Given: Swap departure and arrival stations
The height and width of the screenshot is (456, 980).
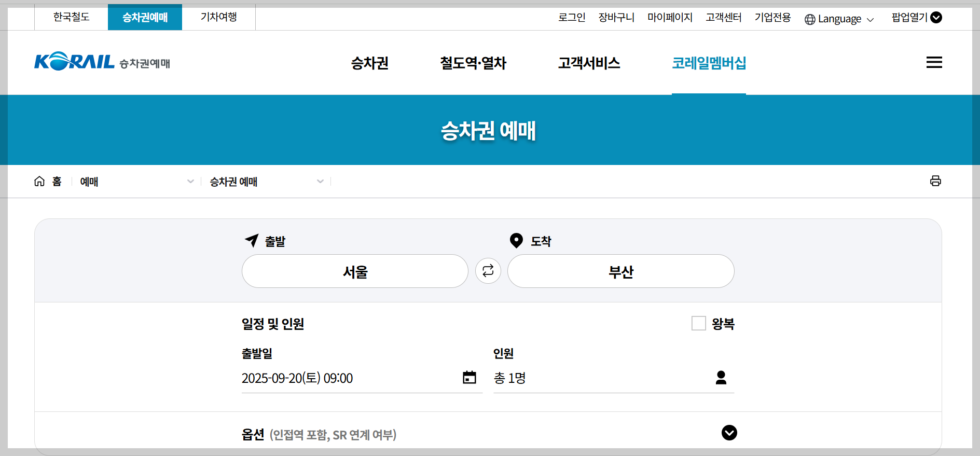Looking at the screenshot, I should pos(488,271).
